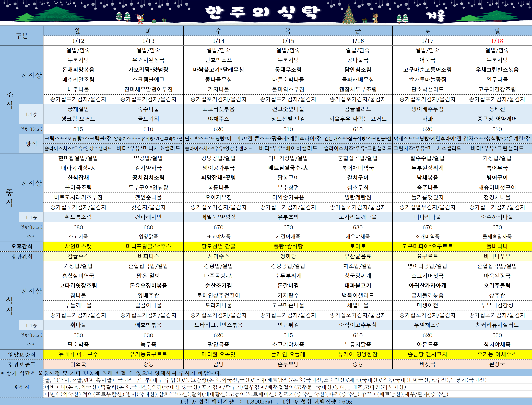This screenshot has height=405, width=532.
Task: Select the red 1/18 Sunday date cell
Action: [497, 41]
